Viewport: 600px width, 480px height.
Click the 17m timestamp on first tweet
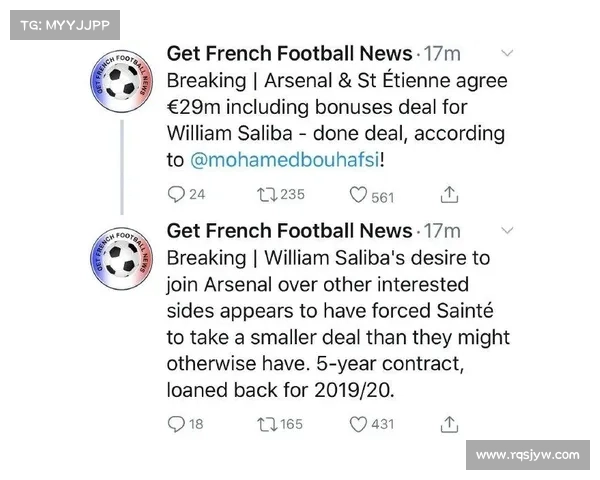[442, 54]
